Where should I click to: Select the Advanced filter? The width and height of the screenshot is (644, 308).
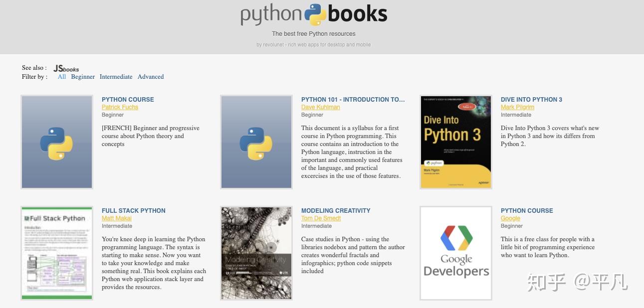tap(151, 77)
